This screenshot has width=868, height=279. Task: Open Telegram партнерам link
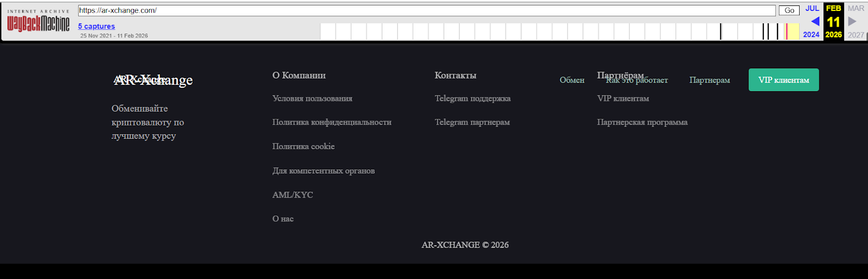tap(473, 122)
